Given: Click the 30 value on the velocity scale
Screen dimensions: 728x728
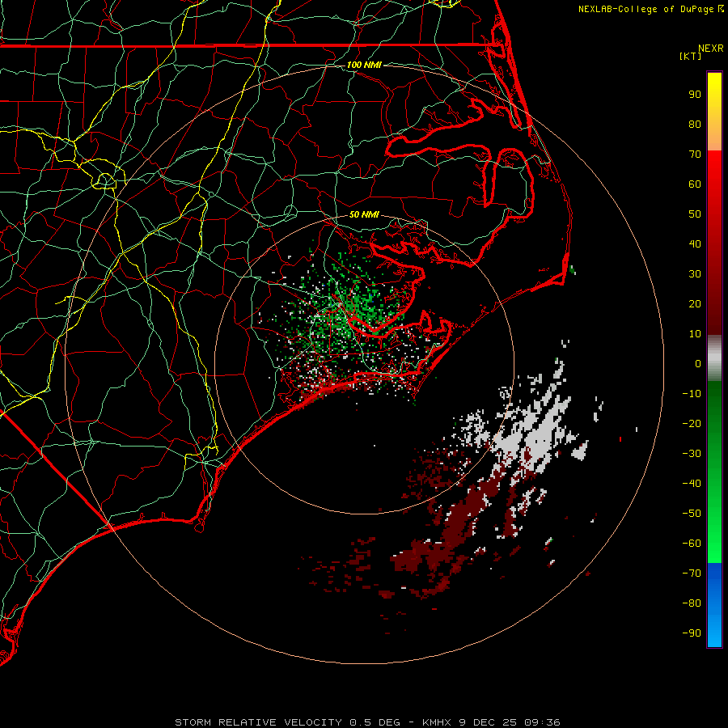Looking at the screenshot, I should click(695, 274).
